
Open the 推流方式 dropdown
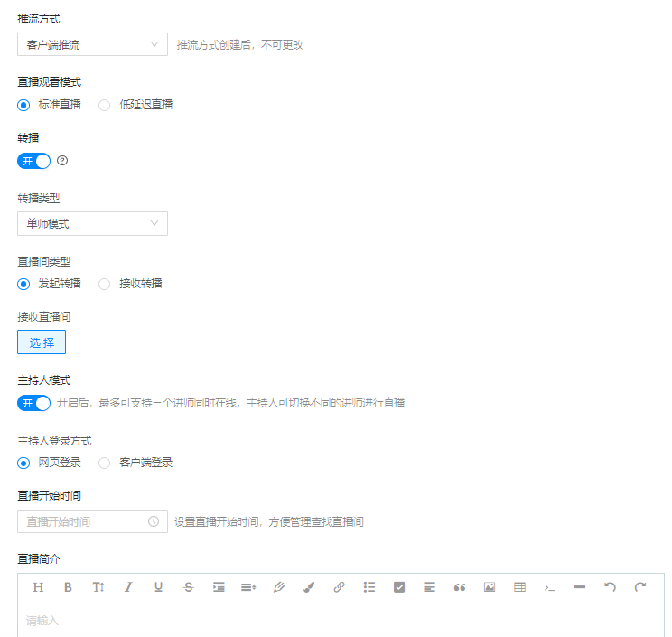(92, 44)
